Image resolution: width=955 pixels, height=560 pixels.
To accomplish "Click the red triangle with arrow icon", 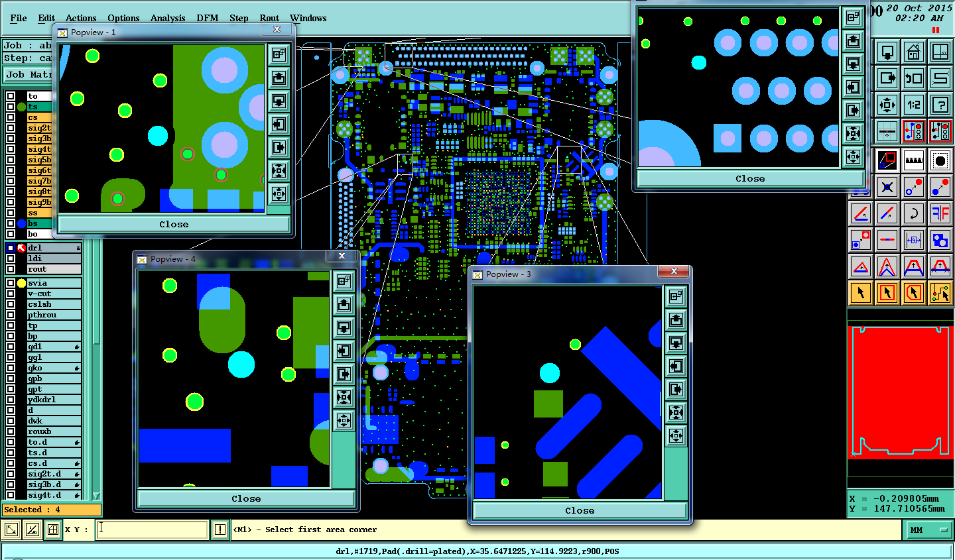I will click(x=861, y=267).
